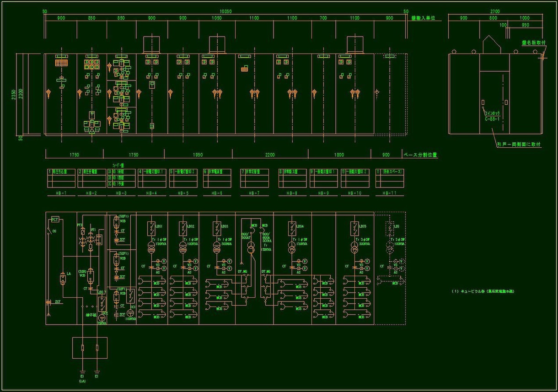Click the HB-9 panel label
Screen dimensions: 558x392
point(323,193)
